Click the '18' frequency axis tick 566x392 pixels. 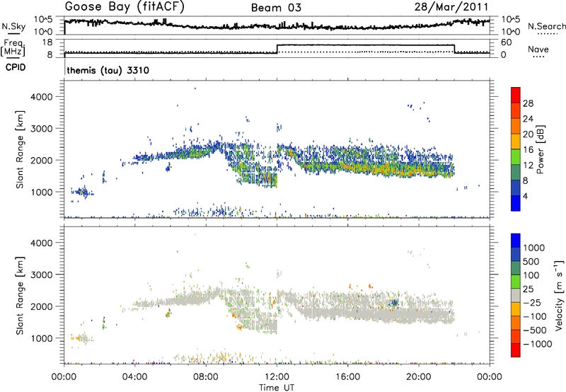(47, 42)
